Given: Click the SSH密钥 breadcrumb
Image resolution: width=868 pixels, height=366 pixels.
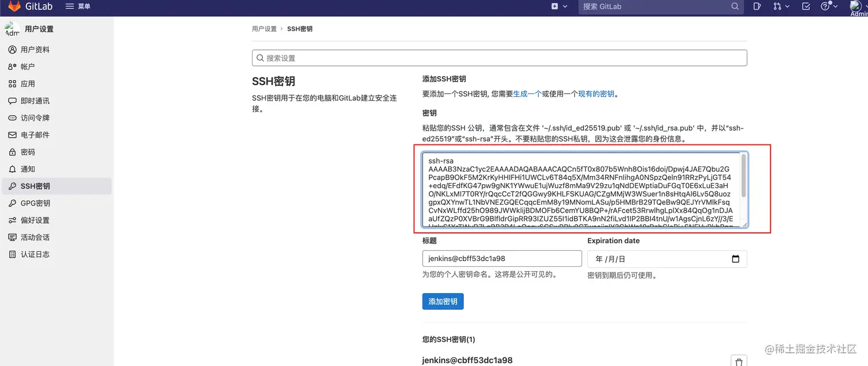Looking at the screenshot, I should [x=300, y=29].
